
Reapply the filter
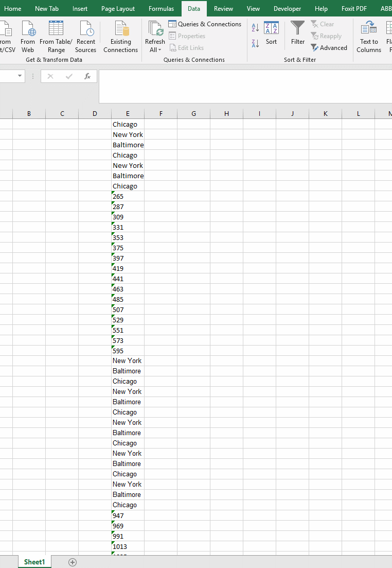pyautogui.click(x=326, y=36)
